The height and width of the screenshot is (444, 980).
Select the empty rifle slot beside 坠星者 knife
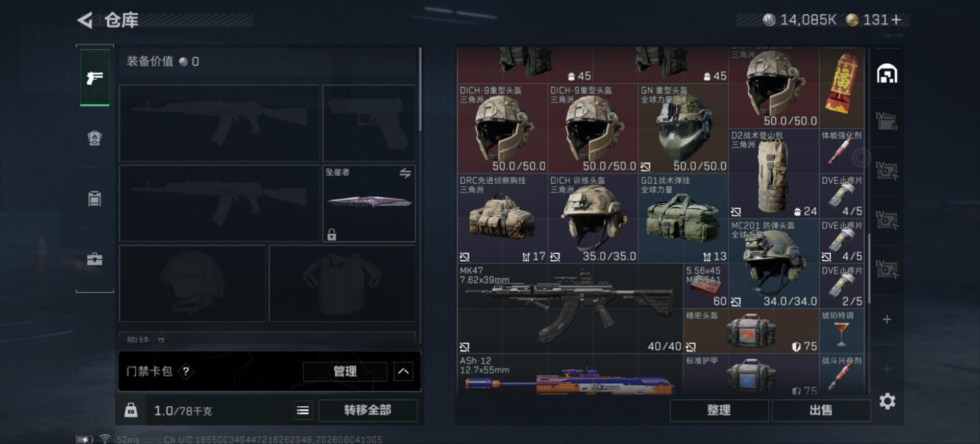pos(219,203)
